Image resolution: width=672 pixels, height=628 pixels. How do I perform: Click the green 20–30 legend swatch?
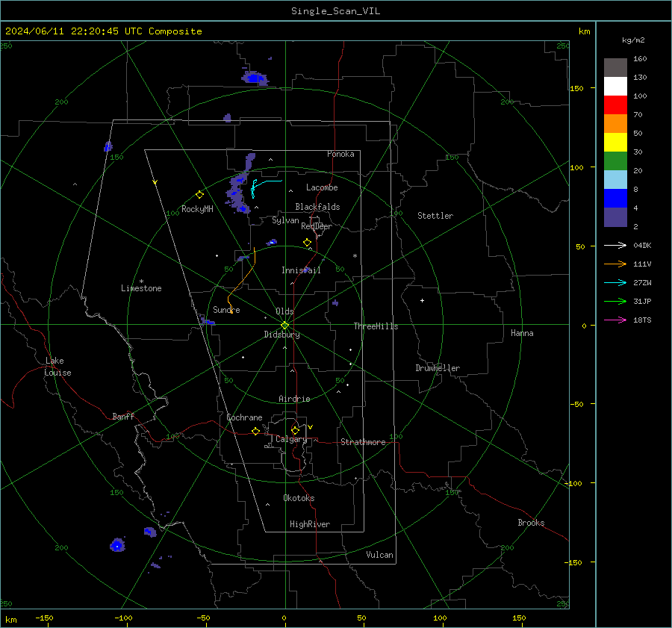pos(615,161)
